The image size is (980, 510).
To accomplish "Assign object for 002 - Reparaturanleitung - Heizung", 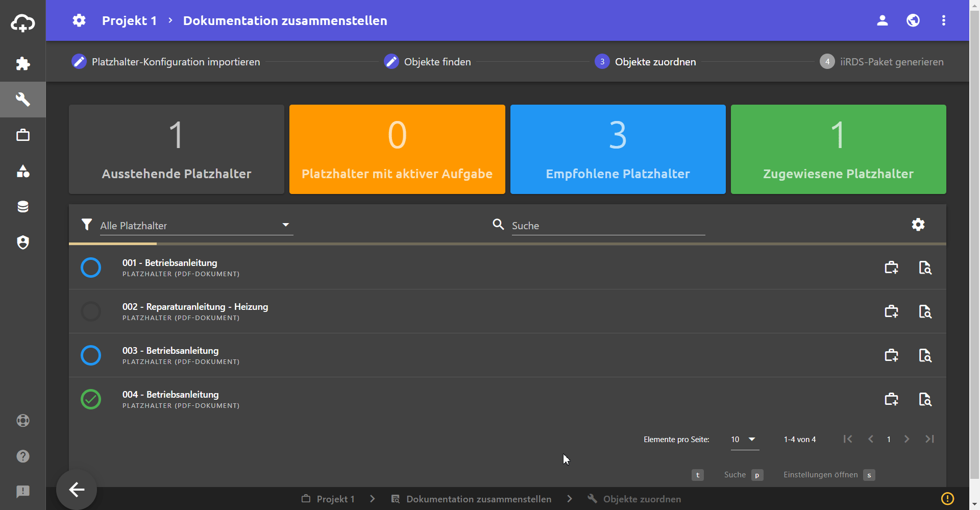I will coord(892,311).
